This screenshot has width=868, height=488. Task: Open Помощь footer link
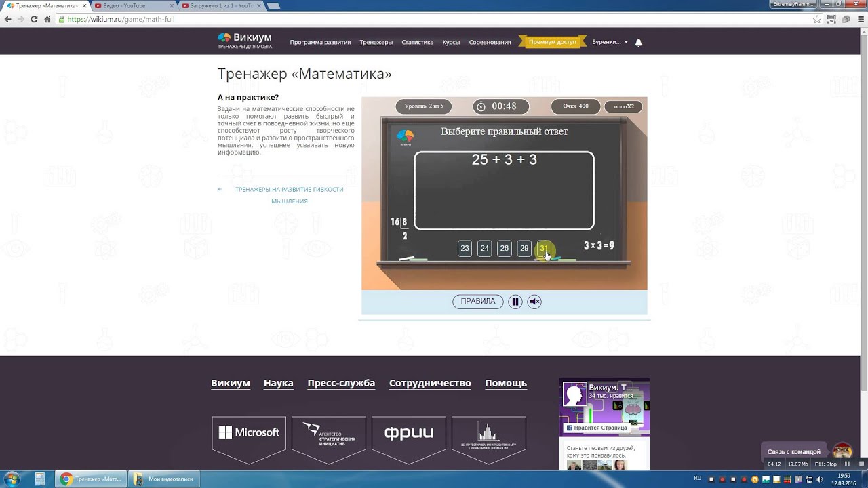click(506, 383)
